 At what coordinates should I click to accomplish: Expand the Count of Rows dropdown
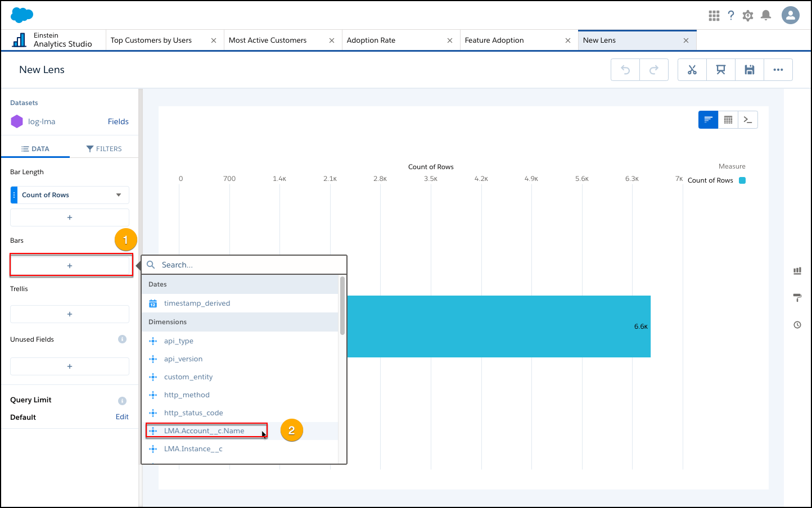pyautogui.click(x=119, y=195)
